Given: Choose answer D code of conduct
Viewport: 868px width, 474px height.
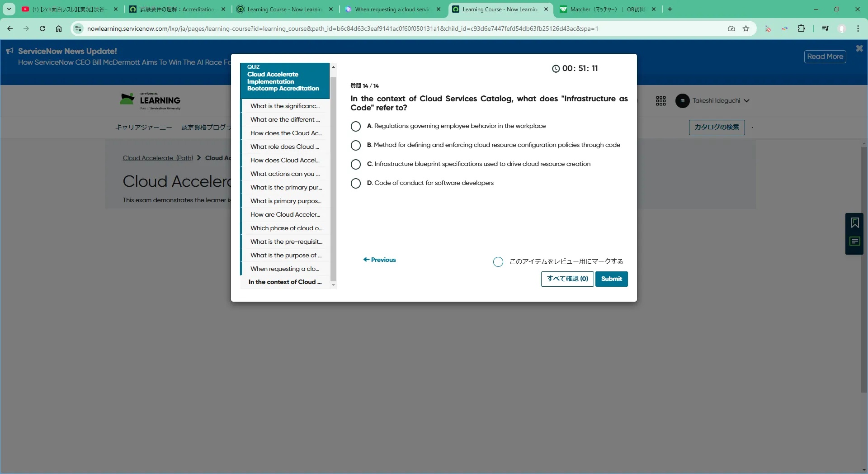Looking at the screenshot, I should click(x=356, y=183).
